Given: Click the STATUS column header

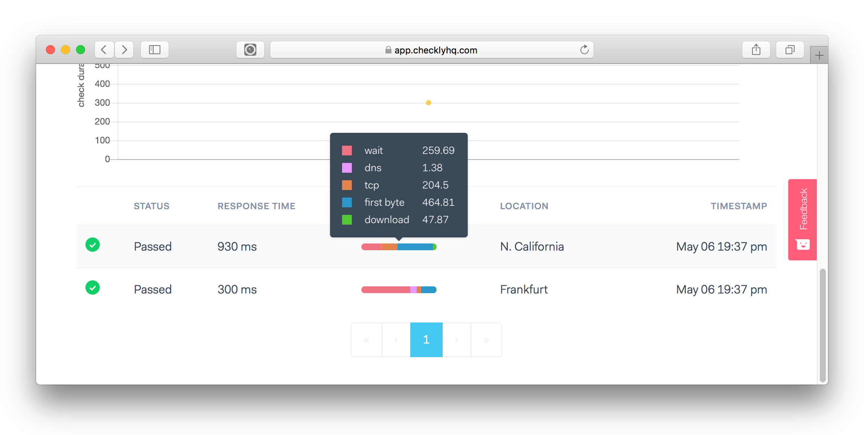Looking at the screenshot, I should (x=152, y=206).
